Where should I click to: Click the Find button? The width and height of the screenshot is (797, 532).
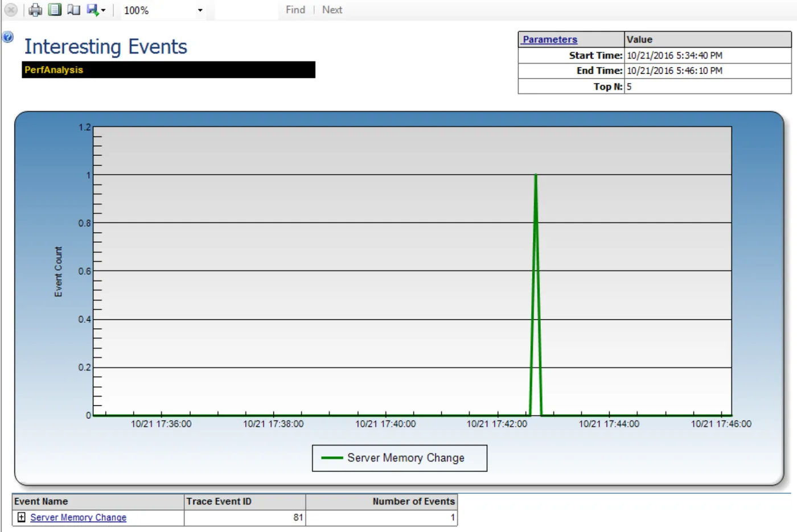(x=295, y=10)
